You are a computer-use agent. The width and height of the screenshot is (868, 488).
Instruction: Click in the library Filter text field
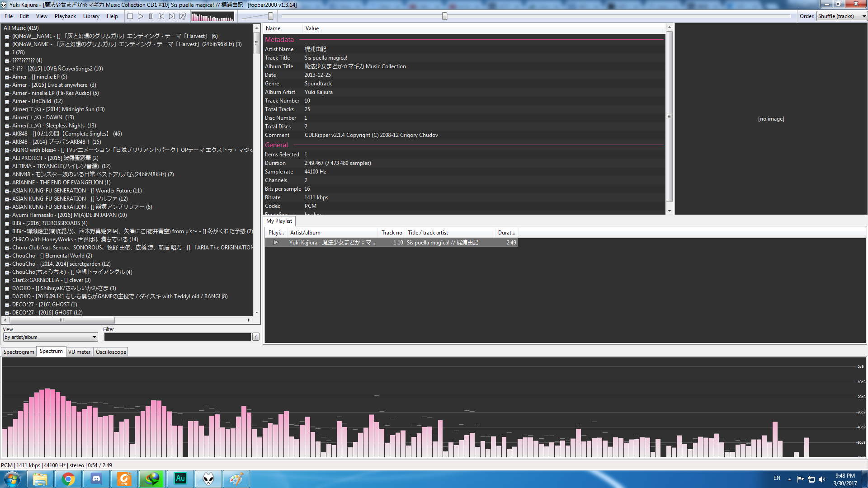(x=177, y=337)
